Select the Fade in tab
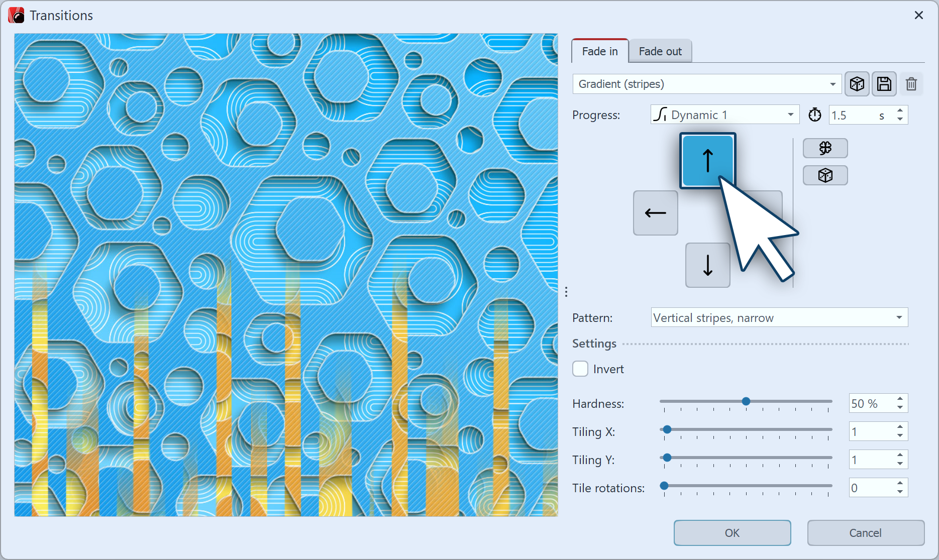 pyautogui.click(x=599, y=51)
